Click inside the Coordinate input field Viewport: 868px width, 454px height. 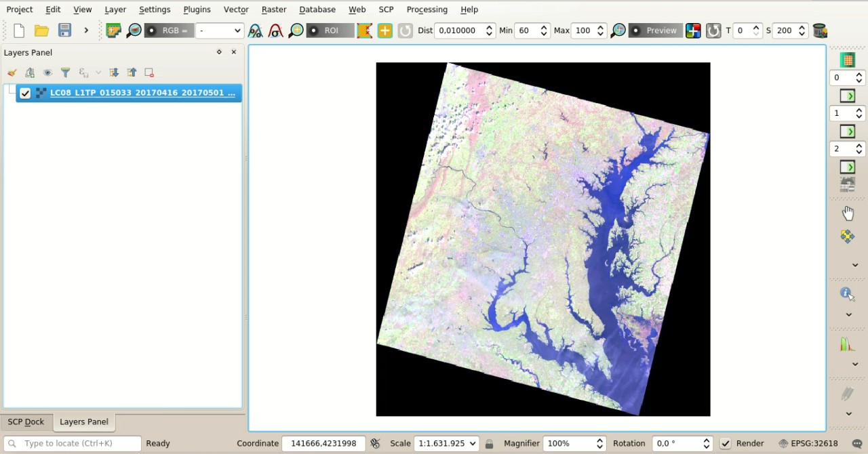pyautogui.click(x=323, y=443)
